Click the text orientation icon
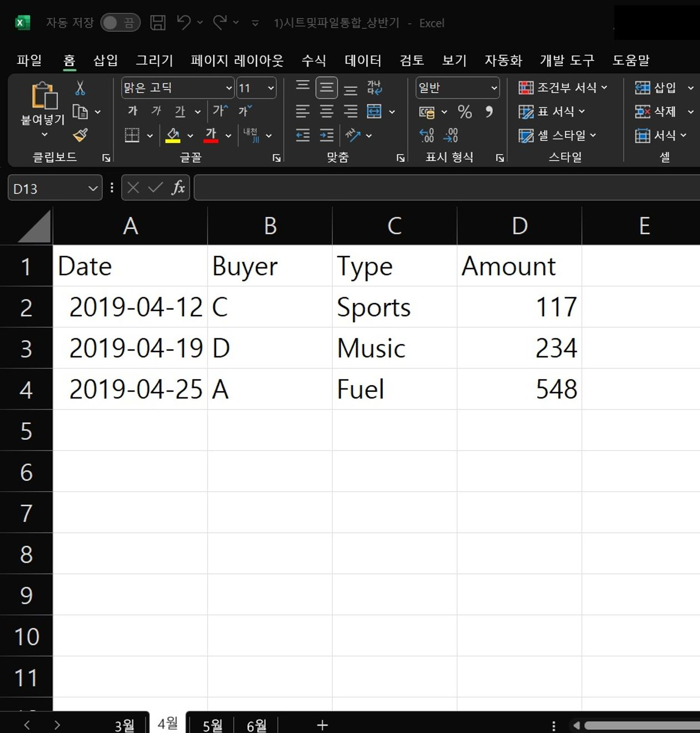Image resolution: width=700 pixels, height=733 pixels. 353,135
